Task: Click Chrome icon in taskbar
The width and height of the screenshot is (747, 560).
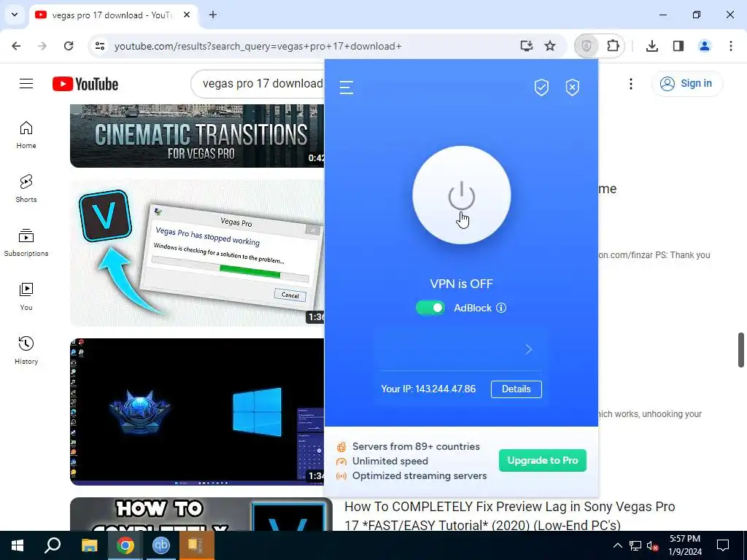Action: click(125, 545)
